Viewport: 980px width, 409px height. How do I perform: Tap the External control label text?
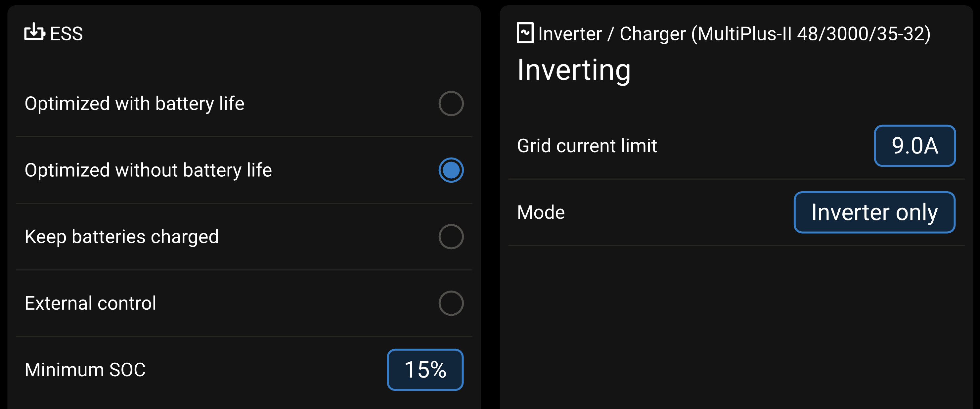pyautogui.click(x=90, y=303)
